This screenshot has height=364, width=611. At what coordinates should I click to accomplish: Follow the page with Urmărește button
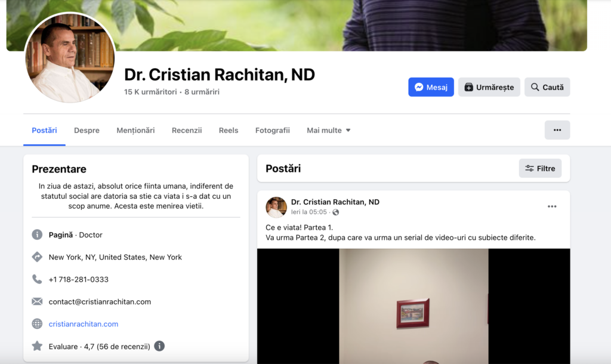[489, 87]
